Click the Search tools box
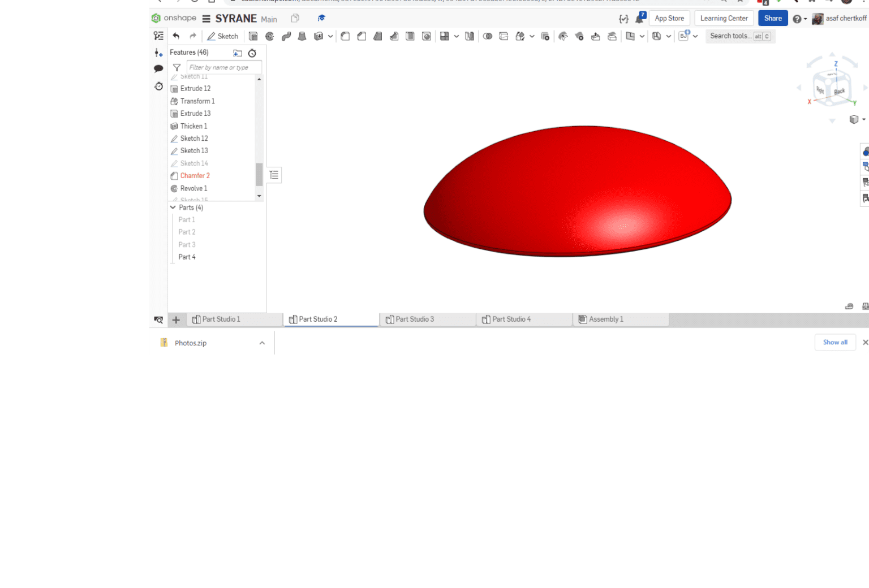This screenshot has width=869, height=588. 740,36
